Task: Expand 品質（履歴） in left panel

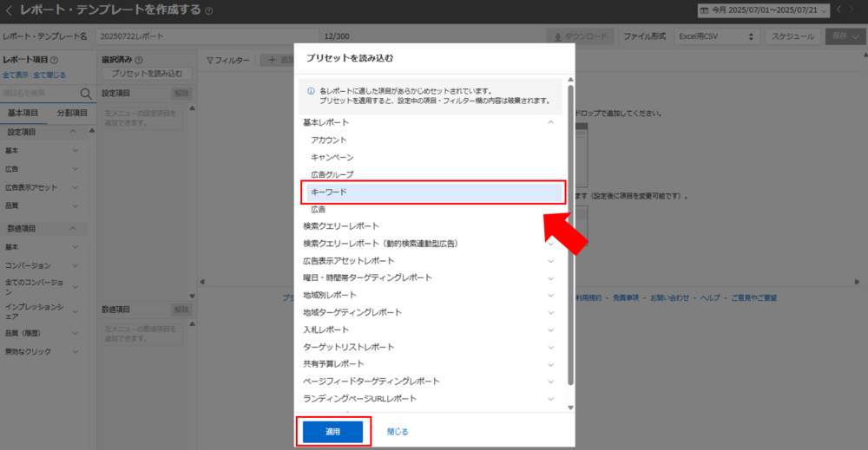Action: point(76,333)
